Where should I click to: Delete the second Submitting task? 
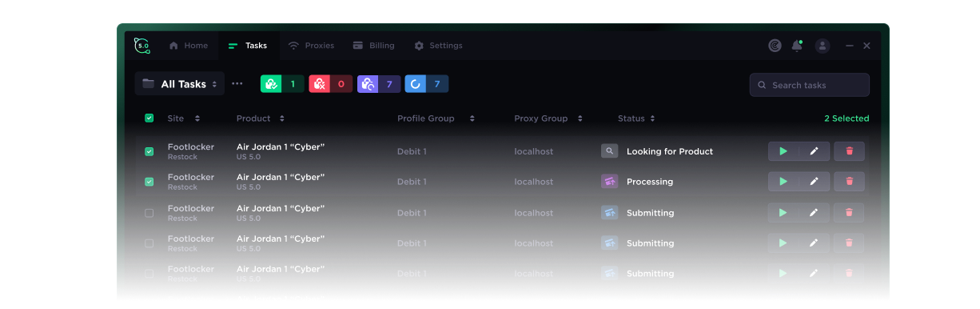click(849, 243)
